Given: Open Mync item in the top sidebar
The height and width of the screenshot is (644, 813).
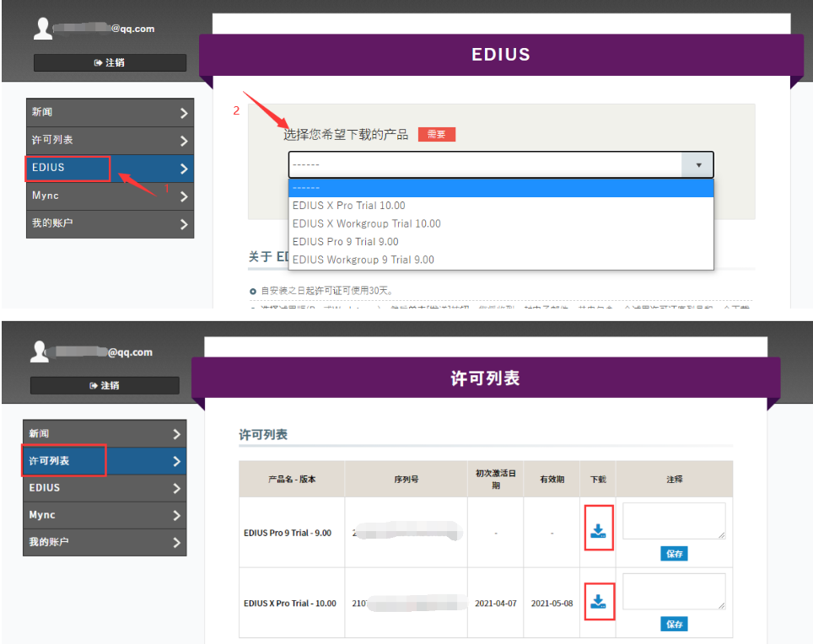Looking at the screenshot, I should point(110,196).
